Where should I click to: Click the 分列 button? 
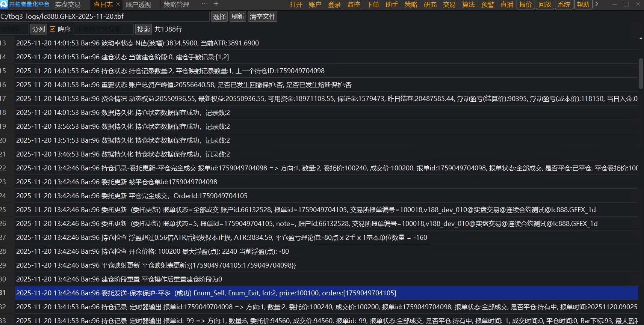tap(38, 29)
